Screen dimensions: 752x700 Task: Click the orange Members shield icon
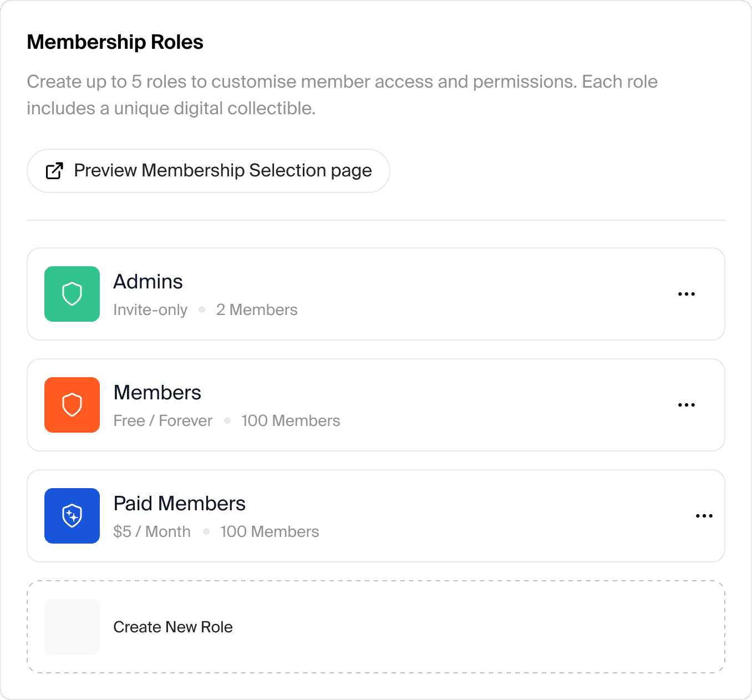click(x=72, y=405)
